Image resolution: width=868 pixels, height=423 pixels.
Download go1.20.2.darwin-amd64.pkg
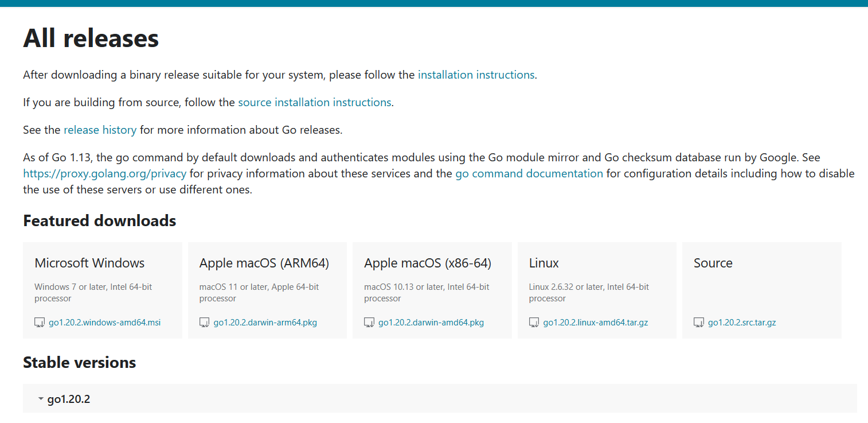[x=431, y=323]
